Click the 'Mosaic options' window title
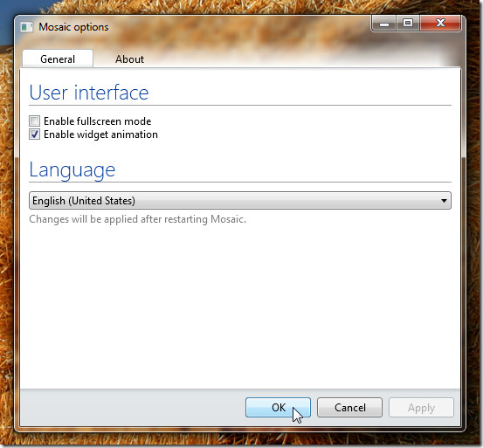The image size is (483, 448). coord(73,27)
